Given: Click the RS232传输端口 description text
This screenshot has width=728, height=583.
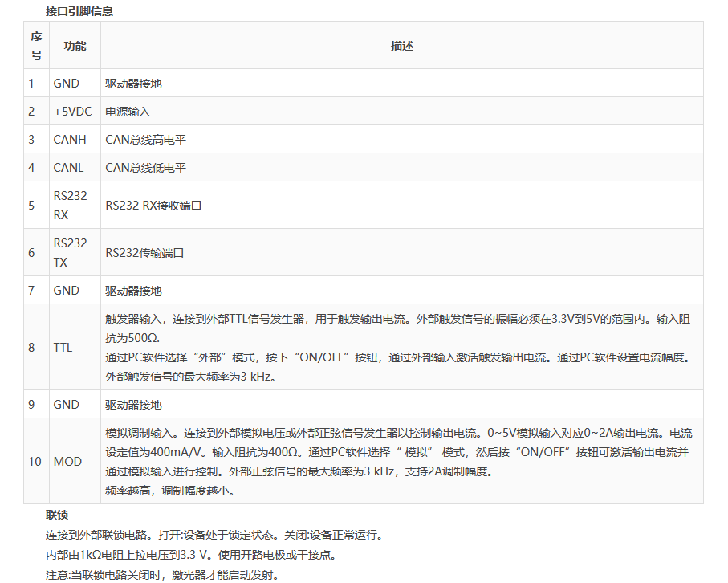Looking at the screenshot, I should pyautogui.click(x=144, y=253).
